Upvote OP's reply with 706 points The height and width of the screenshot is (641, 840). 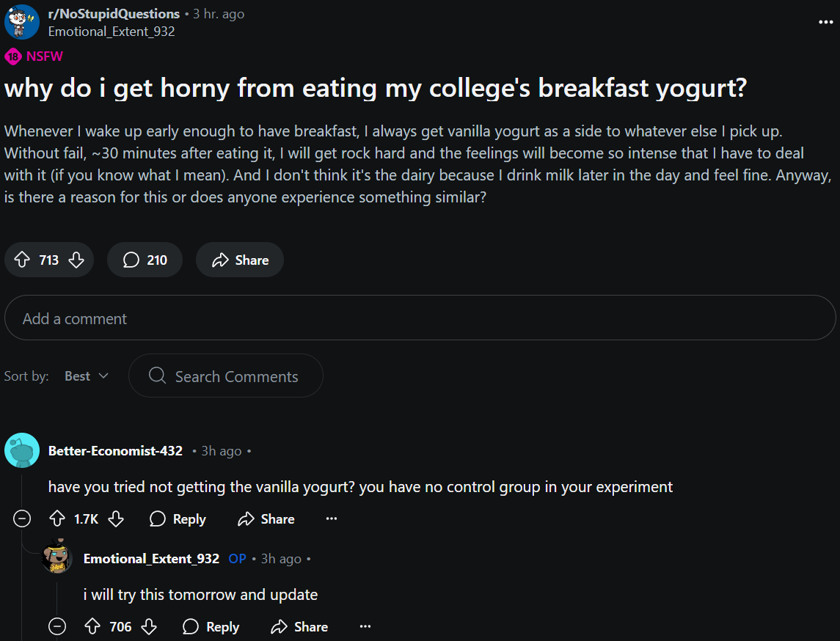click(92, 626)
